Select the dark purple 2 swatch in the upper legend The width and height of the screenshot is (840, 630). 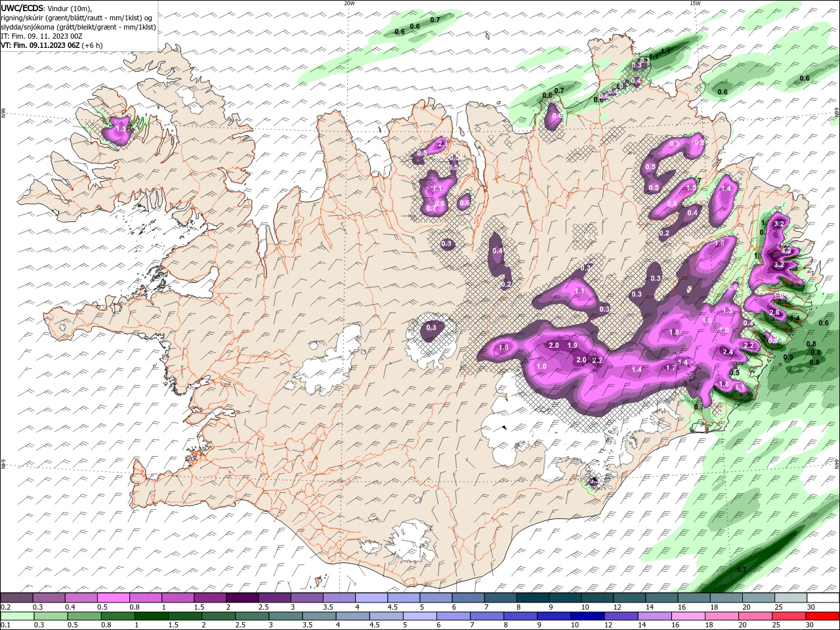[x=241, y=598]
